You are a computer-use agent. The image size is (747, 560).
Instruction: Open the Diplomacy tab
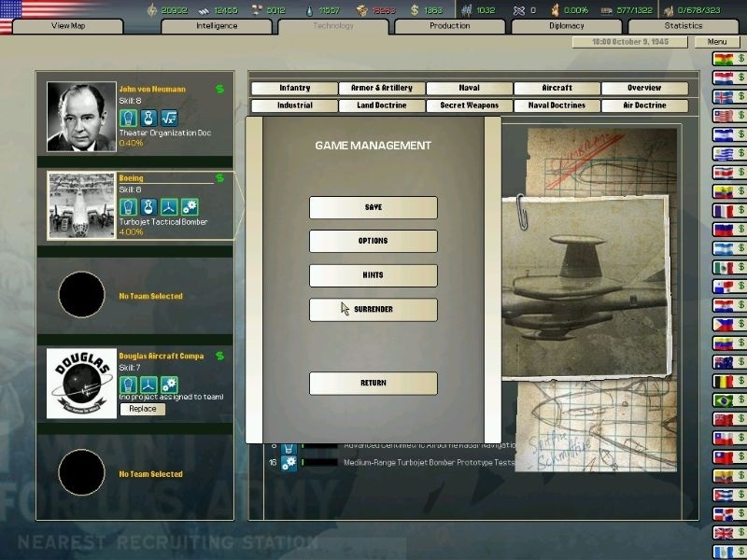567,25
